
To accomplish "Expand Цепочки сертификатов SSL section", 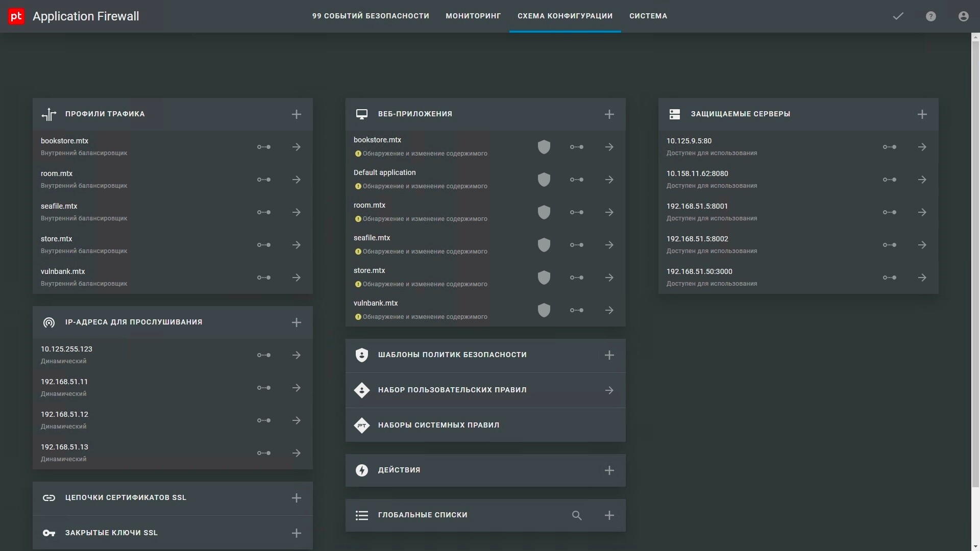I will coord(173,498).
